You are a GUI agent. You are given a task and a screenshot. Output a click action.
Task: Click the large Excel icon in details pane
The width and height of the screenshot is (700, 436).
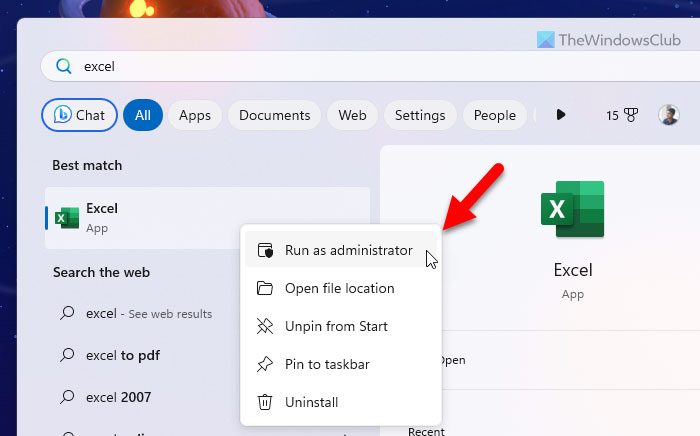(572, 209)
